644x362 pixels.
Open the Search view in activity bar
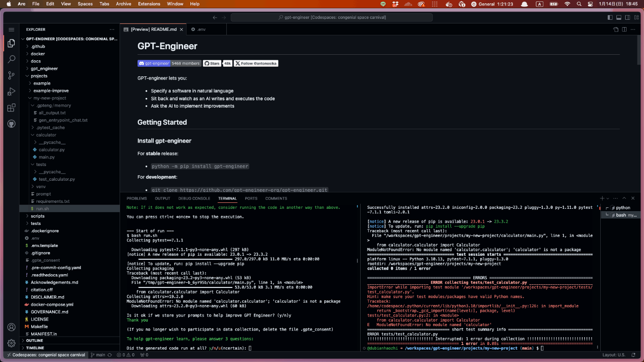pos(11,59)
